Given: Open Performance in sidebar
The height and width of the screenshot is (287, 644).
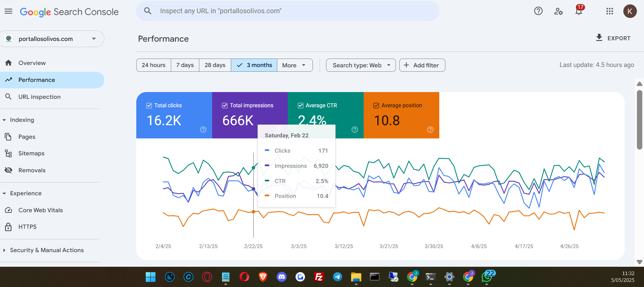Looking at the screenshot, I should (52, 80).
